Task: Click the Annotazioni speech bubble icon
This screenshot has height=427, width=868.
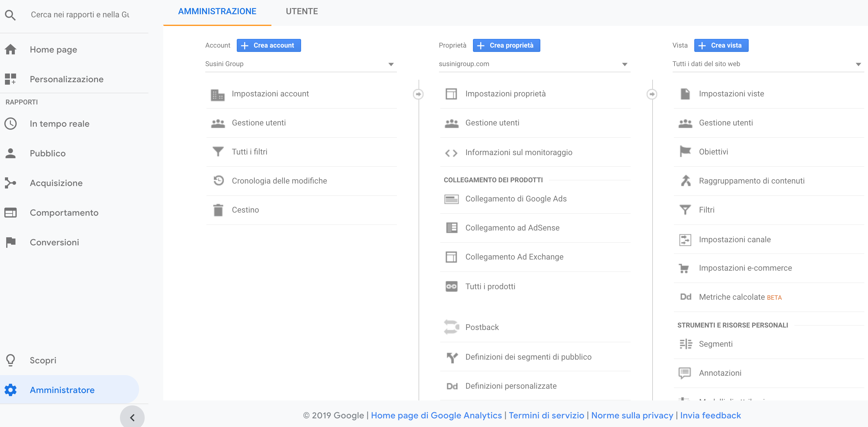Action: pyautogui.click(x=684, y=373)
